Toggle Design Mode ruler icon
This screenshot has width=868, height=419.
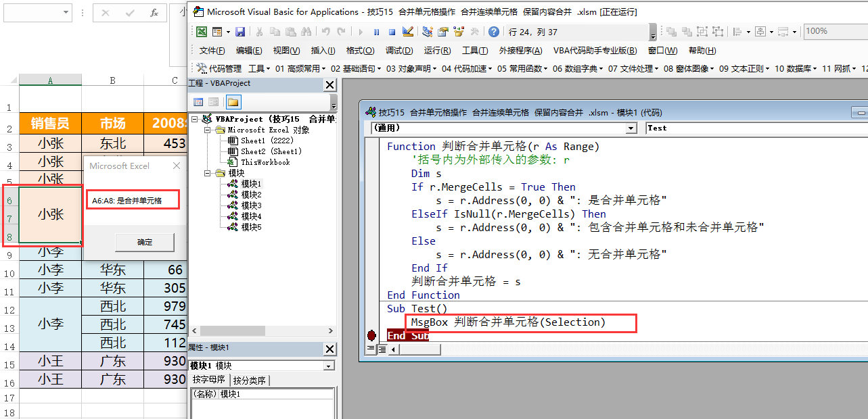pos(407,32)
